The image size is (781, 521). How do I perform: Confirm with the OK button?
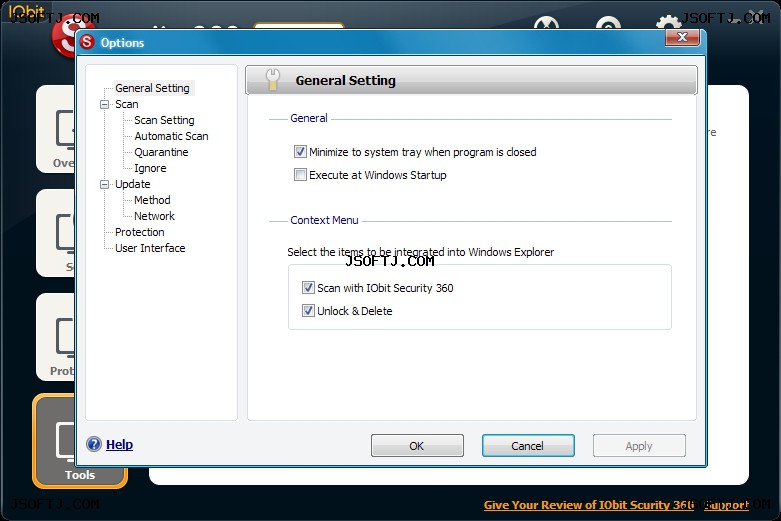[x=417, y=445]
